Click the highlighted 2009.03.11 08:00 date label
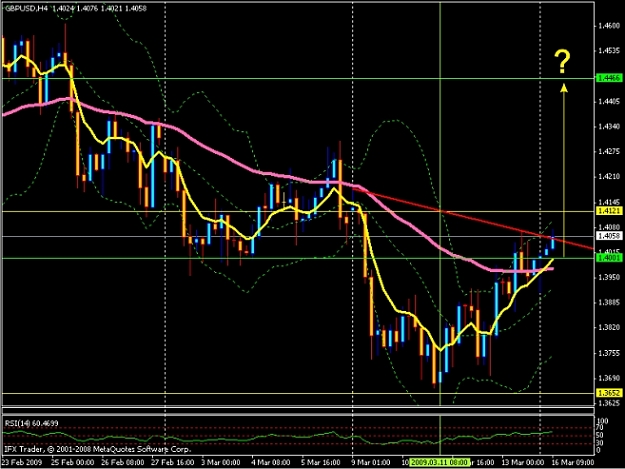 pos(439,462)
